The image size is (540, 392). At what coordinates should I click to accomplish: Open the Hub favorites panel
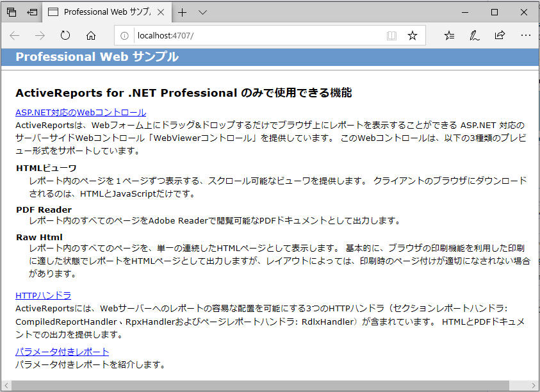click(x=450, y=35)
